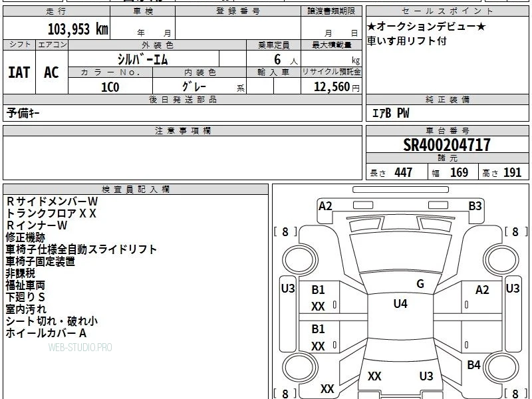The image size is (532, 399).
Task: Select the IAT shift value
Action: 19,72
